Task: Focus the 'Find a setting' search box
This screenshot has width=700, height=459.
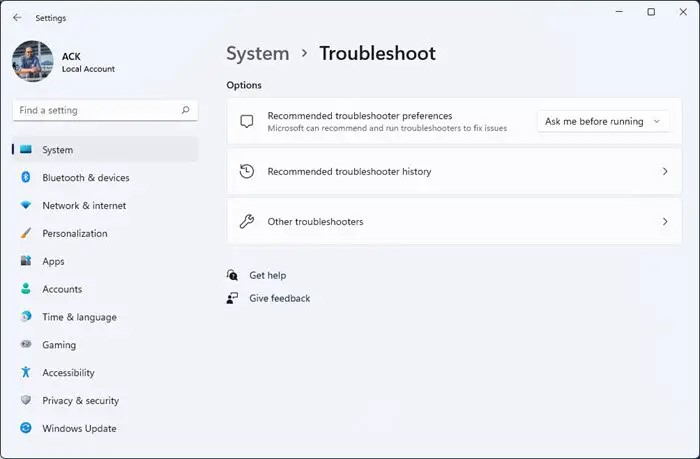Action: click(95, 110)
